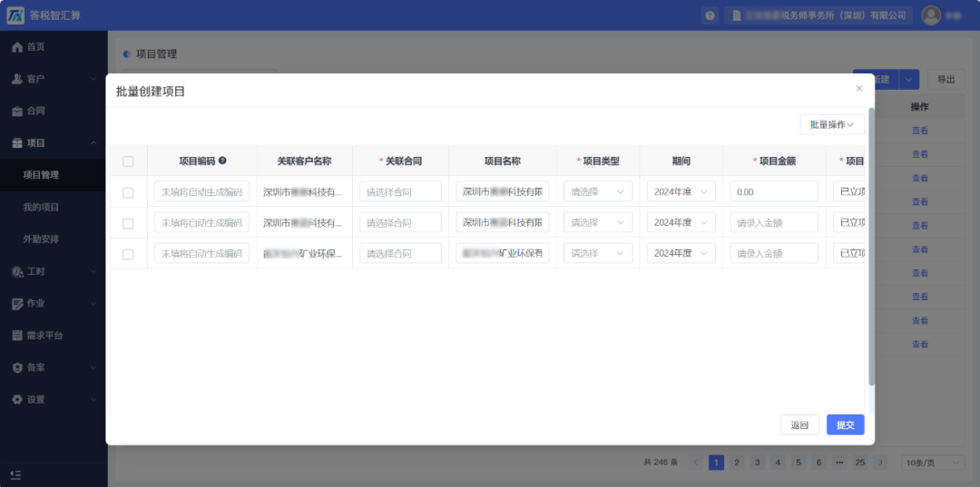Image resolution: width=980 pixels, height=487 pixels.
Task: Open 首页 menu item
Action: point(54,47)
